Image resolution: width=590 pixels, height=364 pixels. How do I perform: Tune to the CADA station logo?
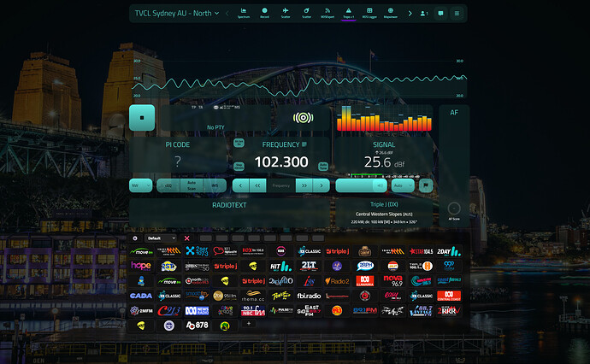coord(141,296)
